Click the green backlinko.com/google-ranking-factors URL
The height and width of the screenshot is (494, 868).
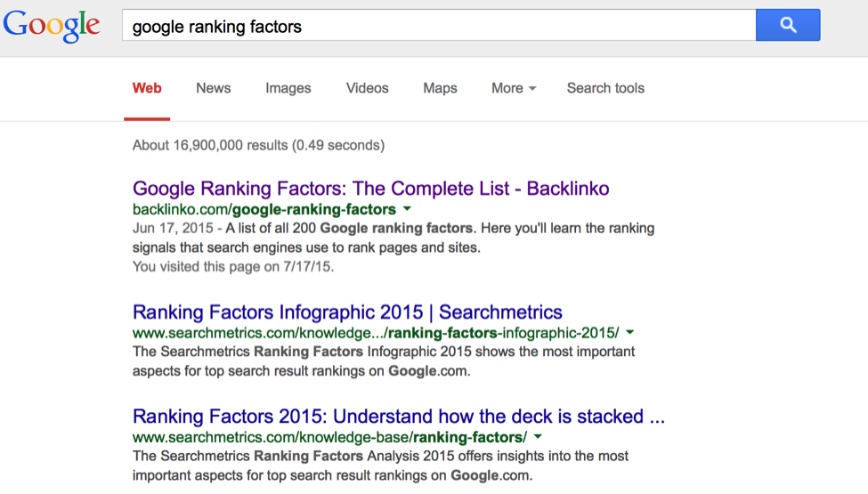click(x=264, y=210)
